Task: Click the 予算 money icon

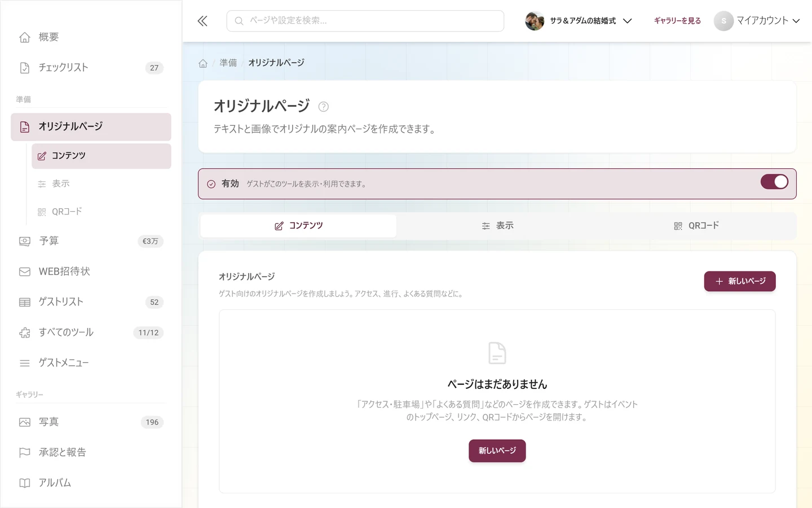Action: point(25,241)
